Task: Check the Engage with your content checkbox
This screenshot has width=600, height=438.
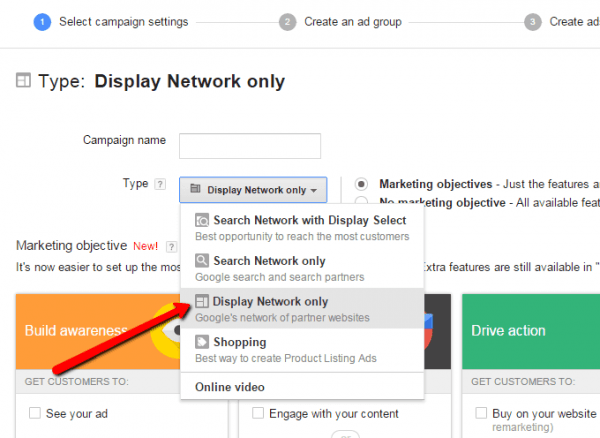Action: pos(258,413)
